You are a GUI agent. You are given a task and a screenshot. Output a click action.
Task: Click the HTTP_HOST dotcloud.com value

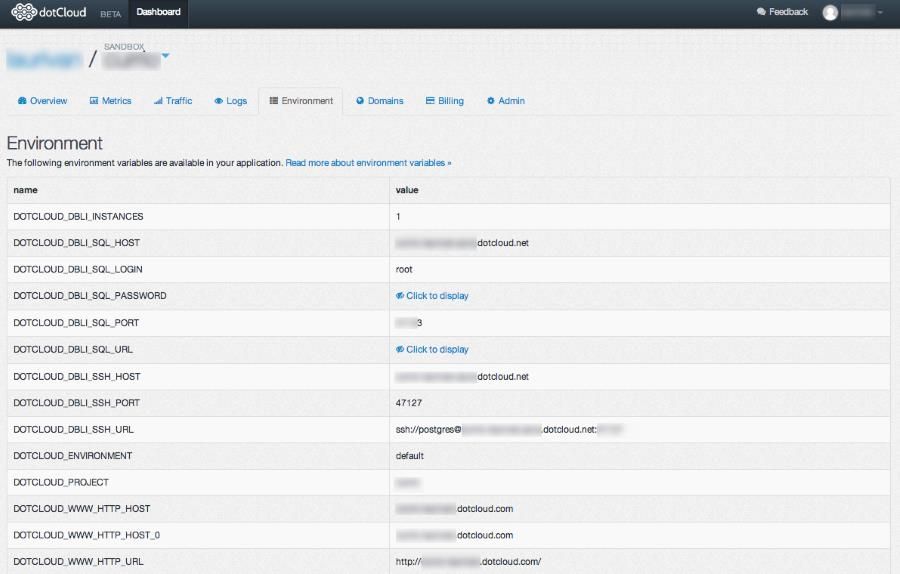click(x=454, y=509)
